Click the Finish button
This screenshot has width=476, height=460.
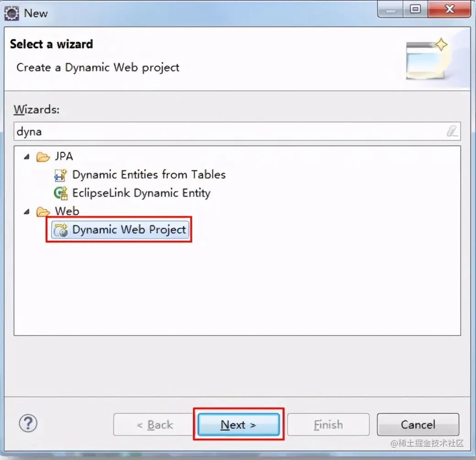click(329, 424)
